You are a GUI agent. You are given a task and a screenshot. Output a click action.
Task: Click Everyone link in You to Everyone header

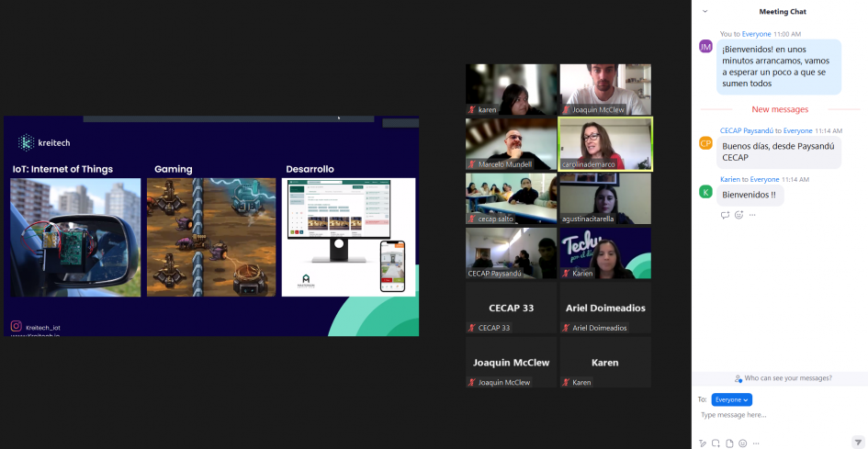tap(756, 34)
